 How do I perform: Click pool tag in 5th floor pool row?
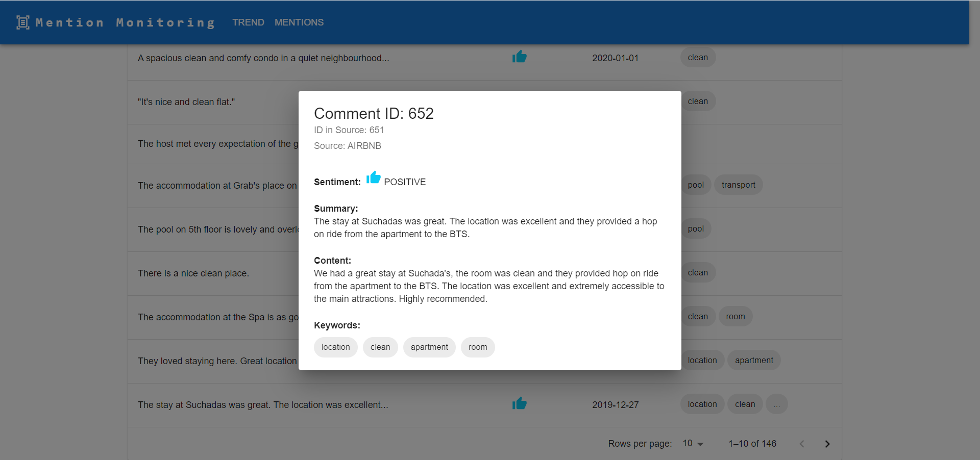[x=696, y=229]
